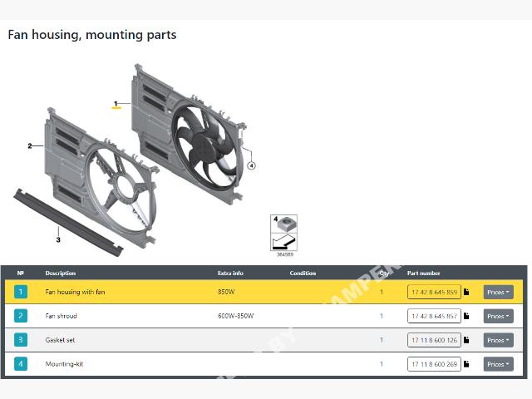The height and width of the screenshot is (399, 532).
Task: Copy the Gasket set part number icon
Action: point(466,340)
